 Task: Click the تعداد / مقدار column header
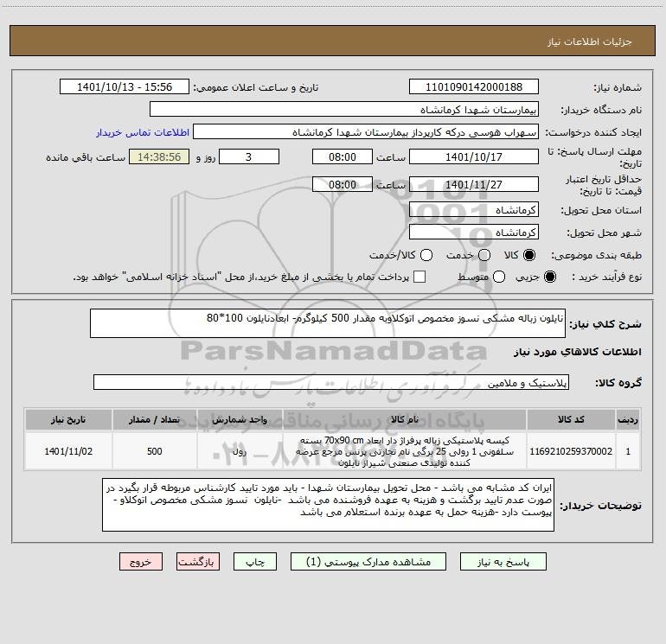(x=155, y=419)
